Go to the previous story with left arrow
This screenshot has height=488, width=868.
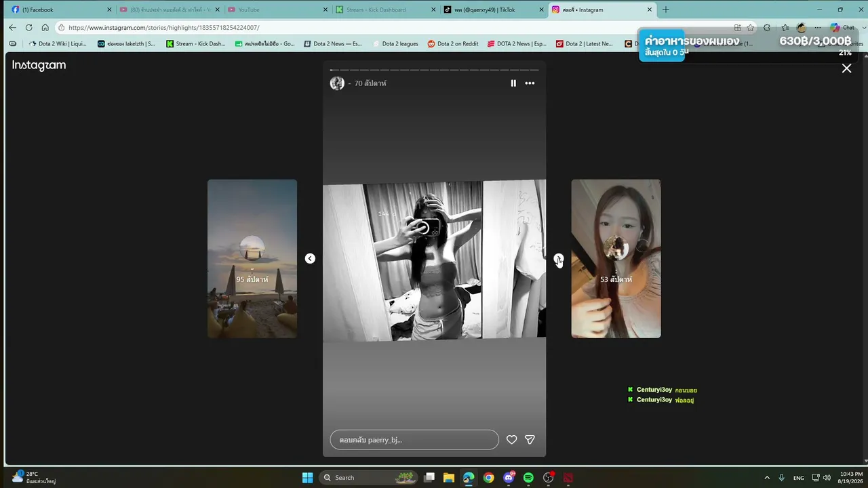click(x=310, y=258)
